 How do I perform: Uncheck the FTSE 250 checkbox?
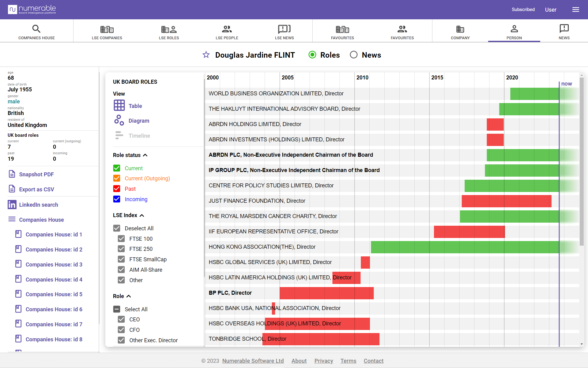pyautogui.click(x=121, y=249)
